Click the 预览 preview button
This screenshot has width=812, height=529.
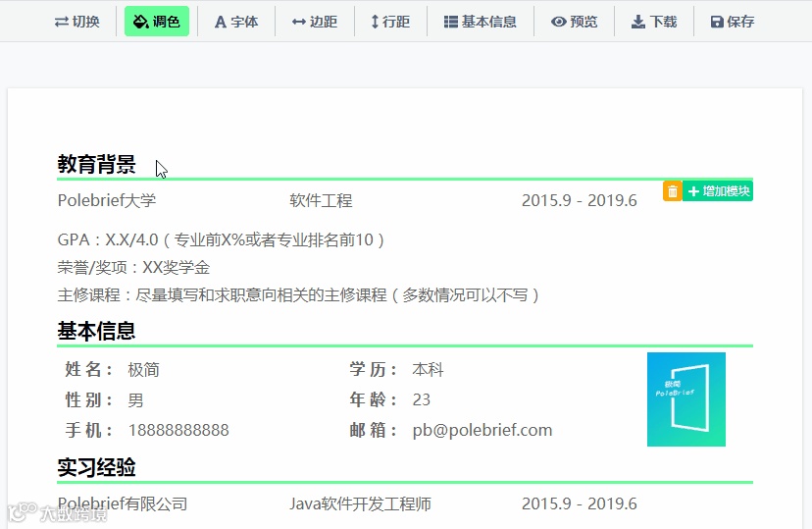[x=574, y=22]
